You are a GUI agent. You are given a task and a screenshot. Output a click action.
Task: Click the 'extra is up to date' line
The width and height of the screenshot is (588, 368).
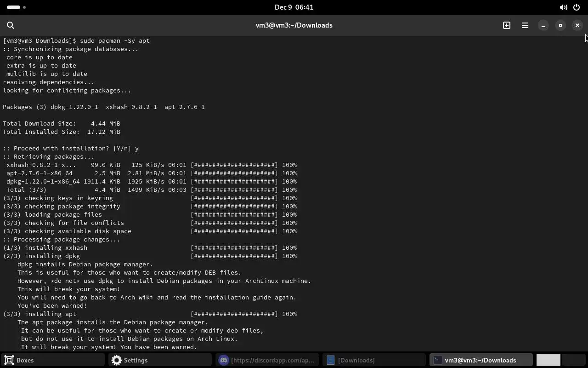pos(41,65)
